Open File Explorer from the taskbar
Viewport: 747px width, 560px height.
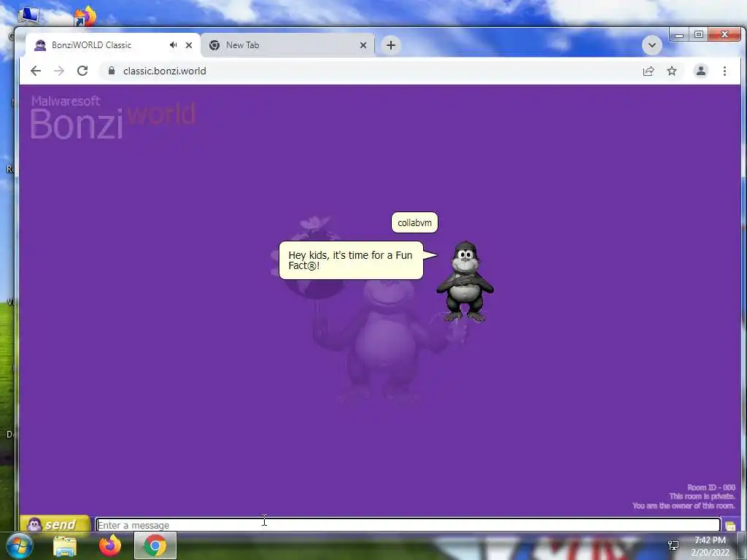pyautogui.click(x=65, y=545)
